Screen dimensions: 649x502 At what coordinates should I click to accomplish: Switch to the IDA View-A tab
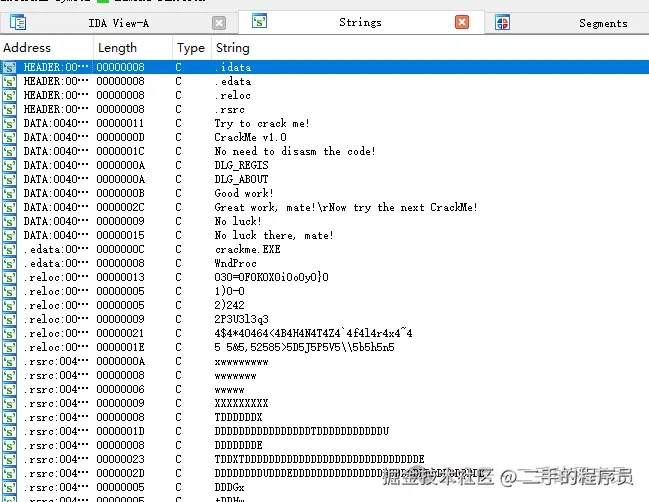click(x=118, y=23)
